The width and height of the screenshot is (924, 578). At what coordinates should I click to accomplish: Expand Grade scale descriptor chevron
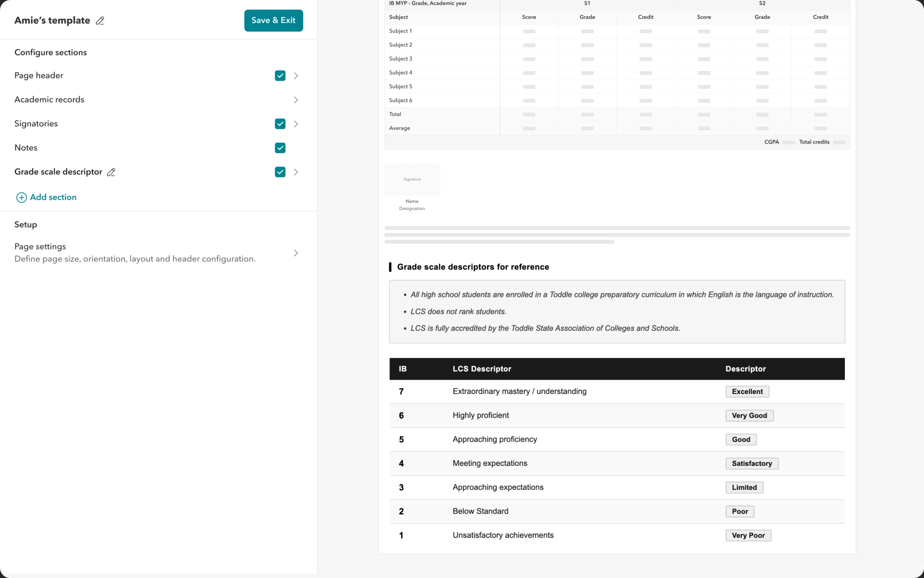(296, 172)
